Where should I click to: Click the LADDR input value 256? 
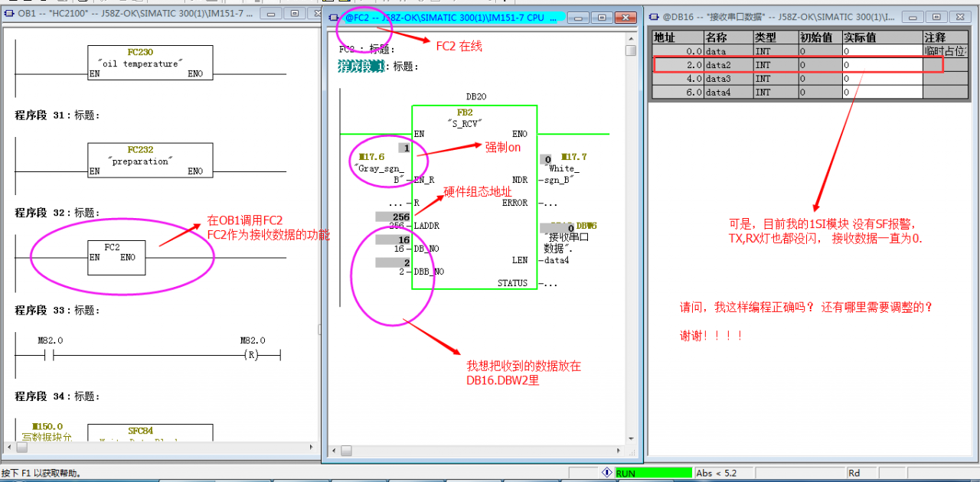(x=395, y=226)
